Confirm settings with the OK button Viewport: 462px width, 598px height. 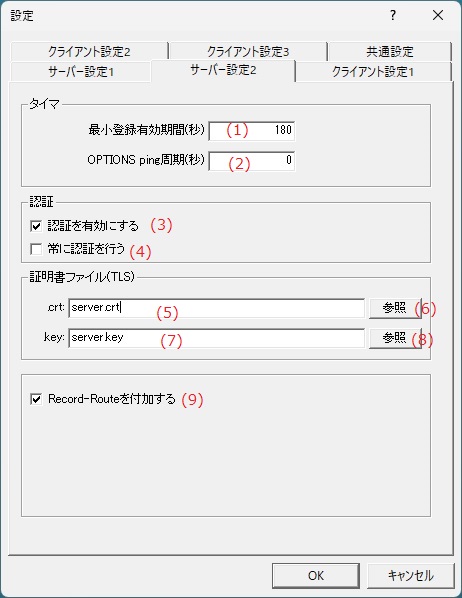pos(316,575)
